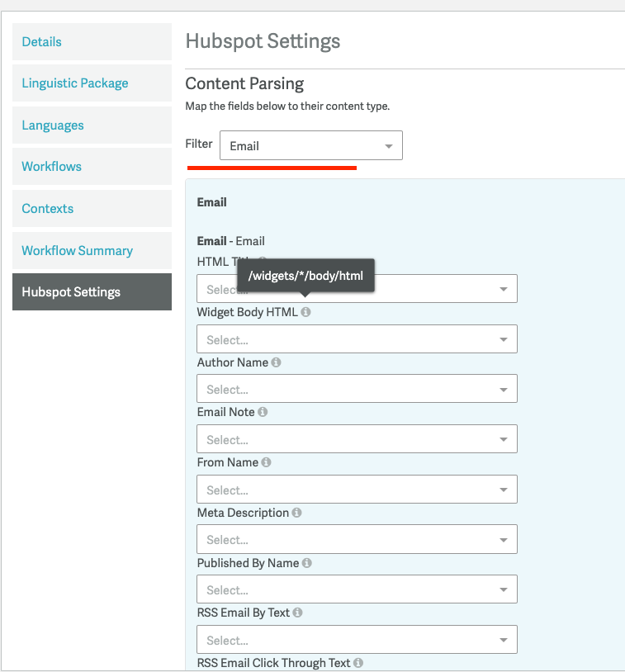Open the From Name select dropdown
This screenshot has width=625, height=672.
click(357, 489)
